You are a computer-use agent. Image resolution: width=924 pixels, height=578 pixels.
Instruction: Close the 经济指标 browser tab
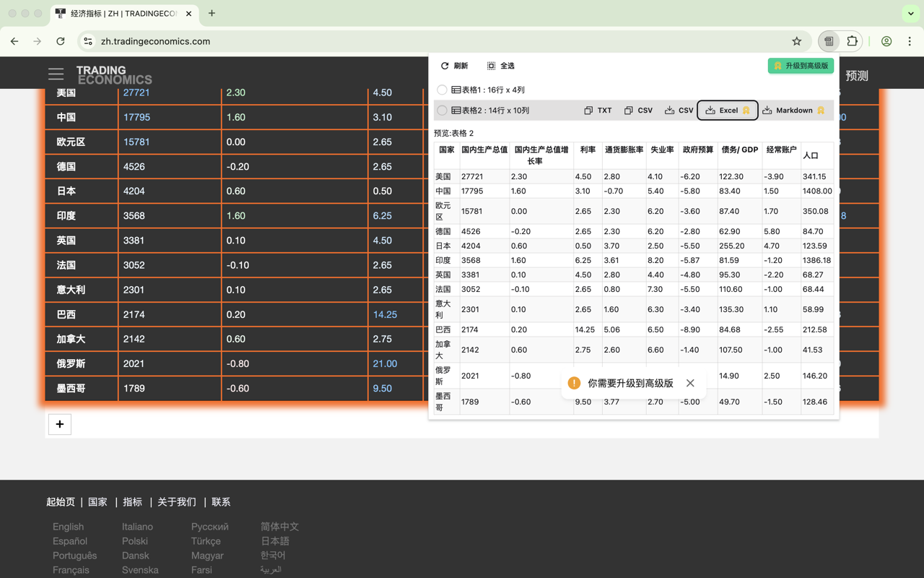(x=188, y=13)
